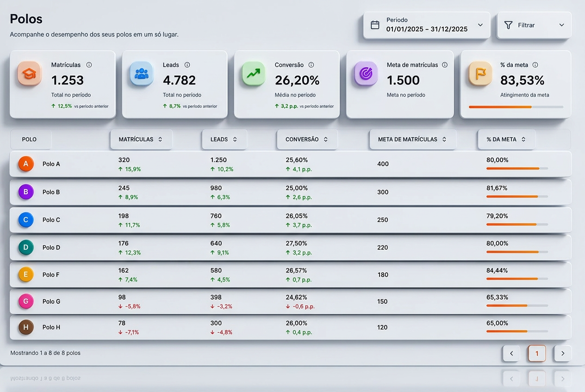This screenshot has width=585, height=392.
Task: Click the 83,53% summary value
Action: 523,80
